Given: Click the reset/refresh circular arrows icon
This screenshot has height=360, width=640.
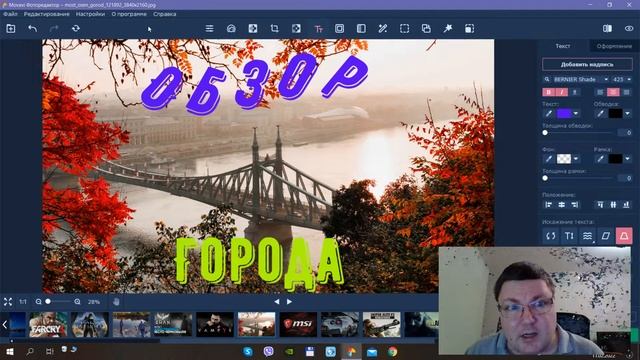Looking at the screenshot, I should click(x=76, y=29).
